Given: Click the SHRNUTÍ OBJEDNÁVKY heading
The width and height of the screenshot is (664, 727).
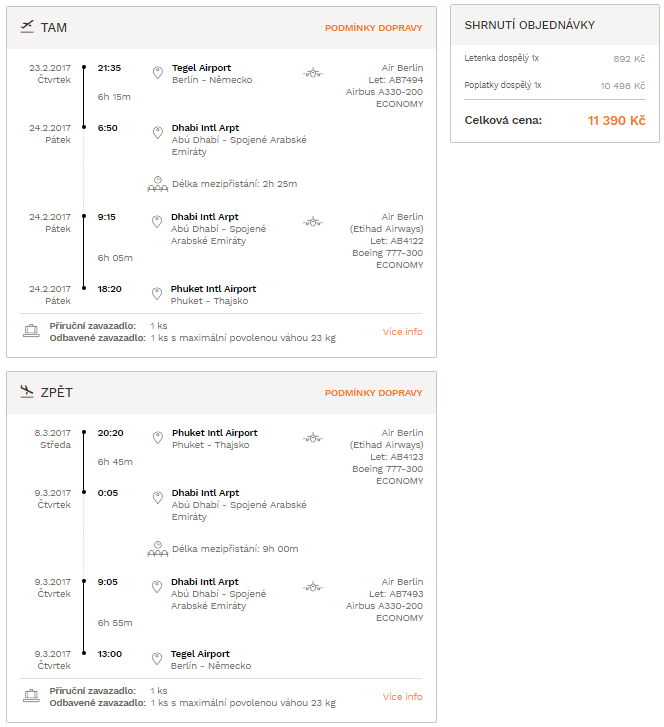Looking at the screenshot, I should 530,25.
